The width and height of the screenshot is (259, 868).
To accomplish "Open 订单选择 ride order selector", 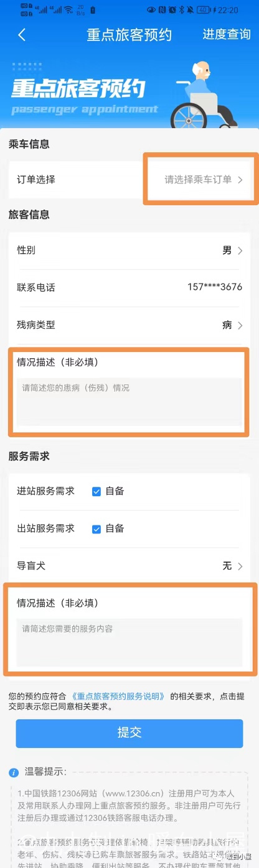I will click(129, 180).
